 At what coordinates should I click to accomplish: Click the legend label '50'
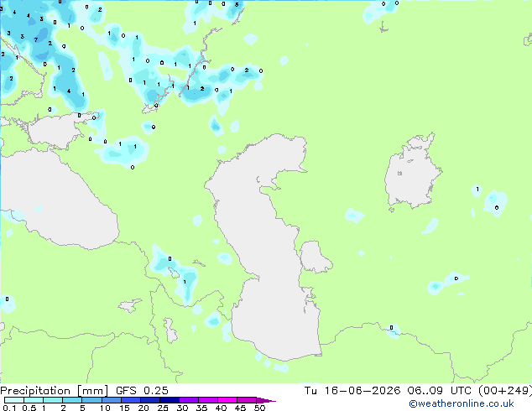259,408
